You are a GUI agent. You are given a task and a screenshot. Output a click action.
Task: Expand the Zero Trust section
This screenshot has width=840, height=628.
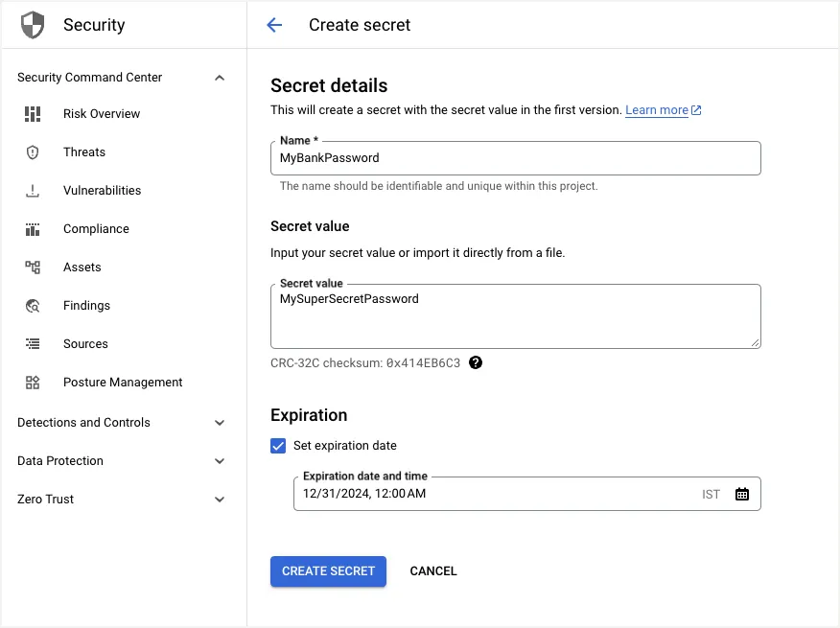(x=220, y=499)
